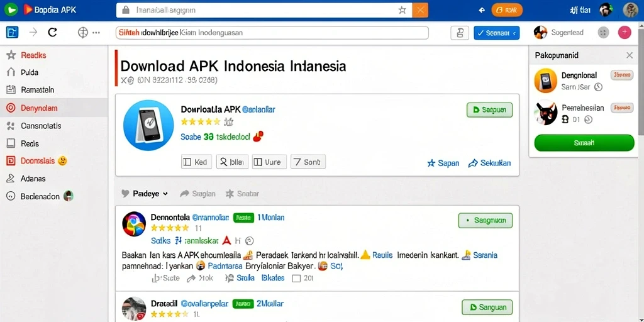Click the Bopdia APK logo
Image resolution: width=644 pixels, height=322 pixels.
point(50,10)
